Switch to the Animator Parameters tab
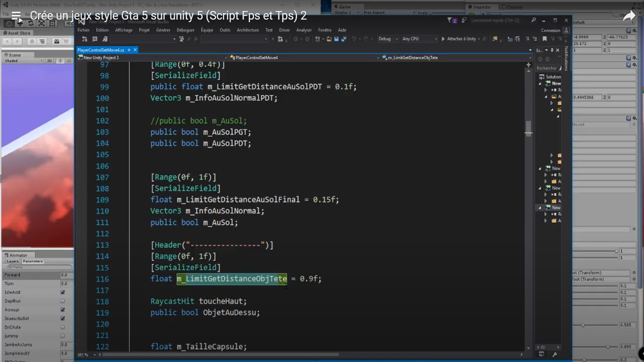Viewport: 644px width, 362px height. (x=33, y=261)
